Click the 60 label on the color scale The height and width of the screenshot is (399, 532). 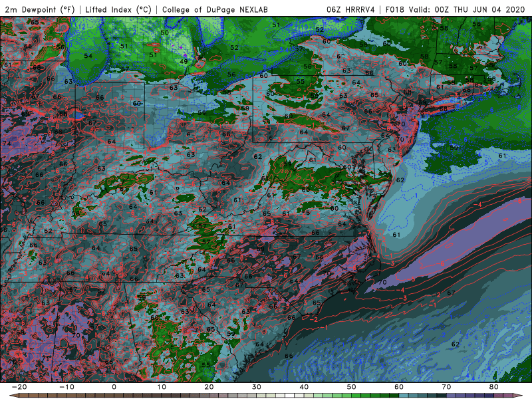coord(399,387)
